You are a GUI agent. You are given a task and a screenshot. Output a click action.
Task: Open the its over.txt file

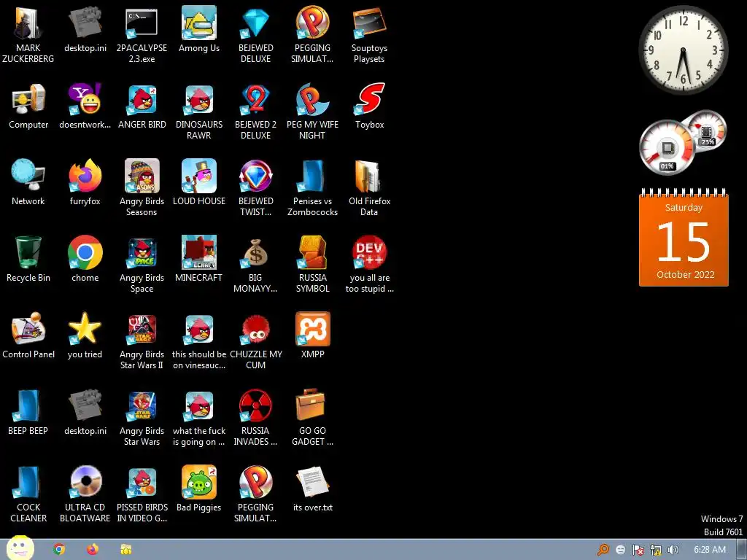(x=312, y=483)
